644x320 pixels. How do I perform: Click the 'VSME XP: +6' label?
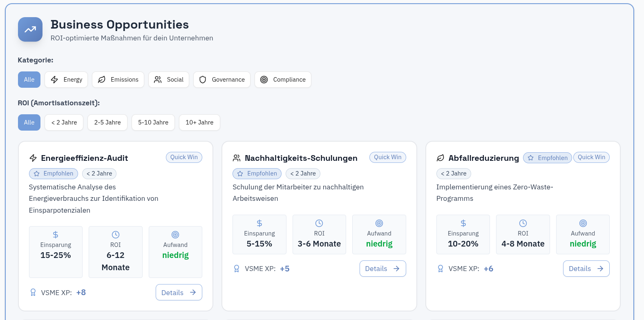[471, 269]
